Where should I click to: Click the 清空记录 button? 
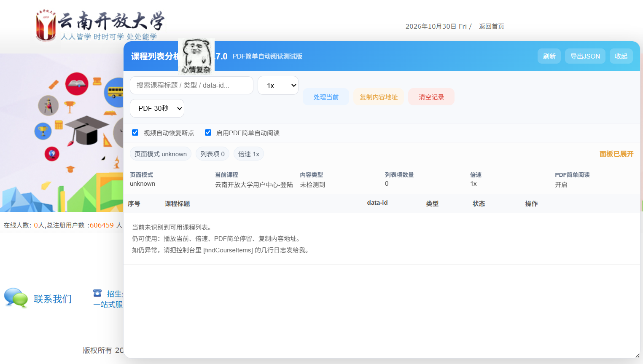coord(431,97)
